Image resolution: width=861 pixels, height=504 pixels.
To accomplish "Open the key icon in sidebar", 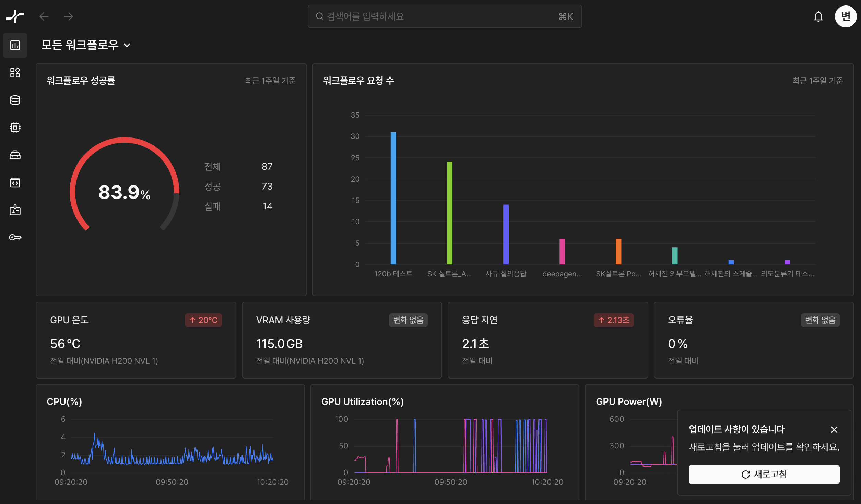I will 15,237.
